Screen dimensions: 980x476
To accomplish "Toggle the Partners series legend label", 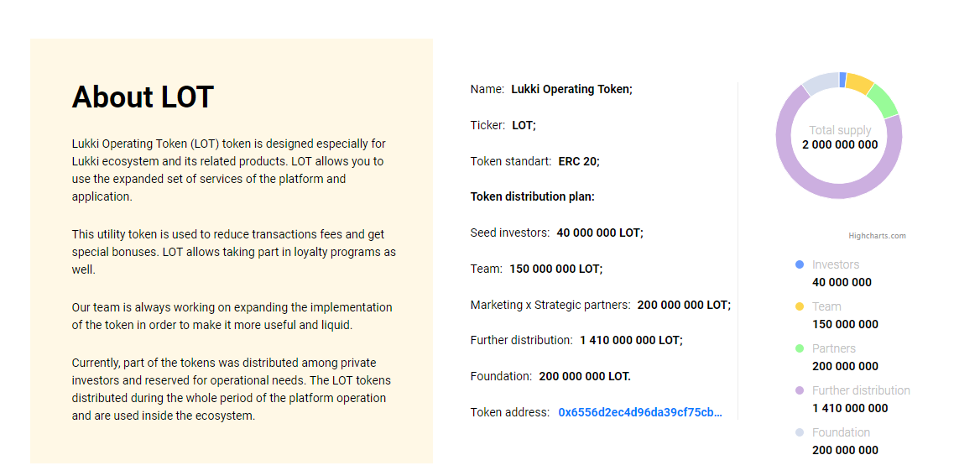I will (834, 348).
